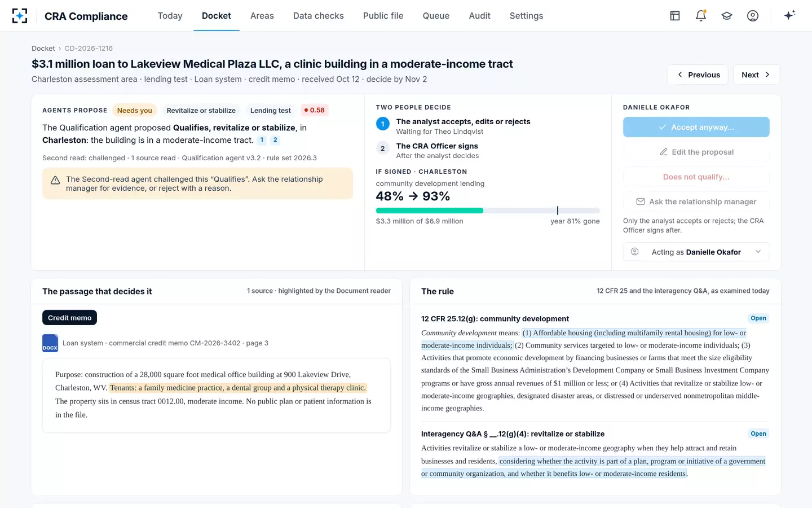Click step 2 circle in Two People Decide

pyautogui.click(x=382, y=148)
